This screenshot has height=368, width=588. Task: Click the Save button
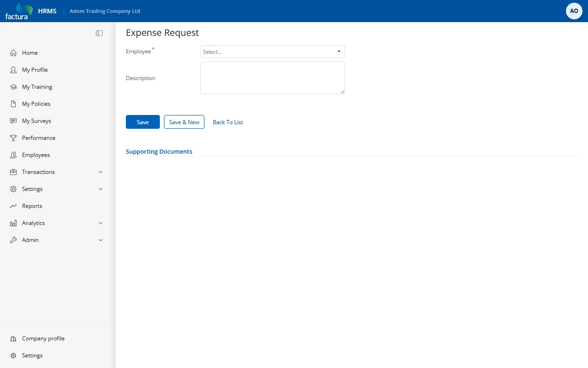coord(143,122)
